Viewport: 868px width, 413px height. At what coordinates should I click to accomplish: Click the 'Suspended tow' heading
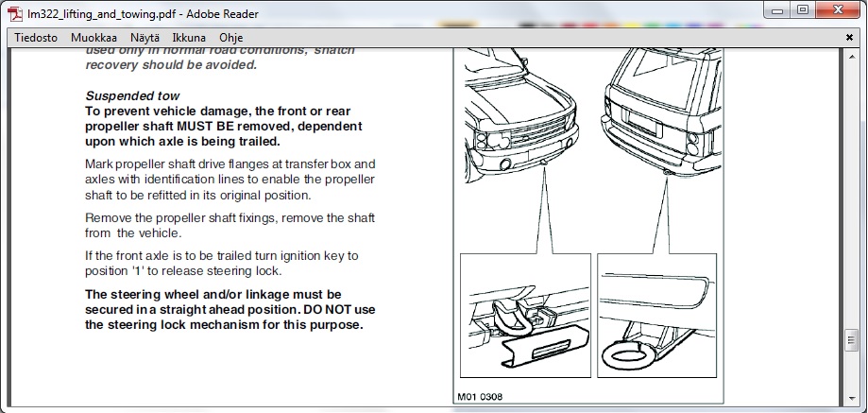(x=132, y=96)
